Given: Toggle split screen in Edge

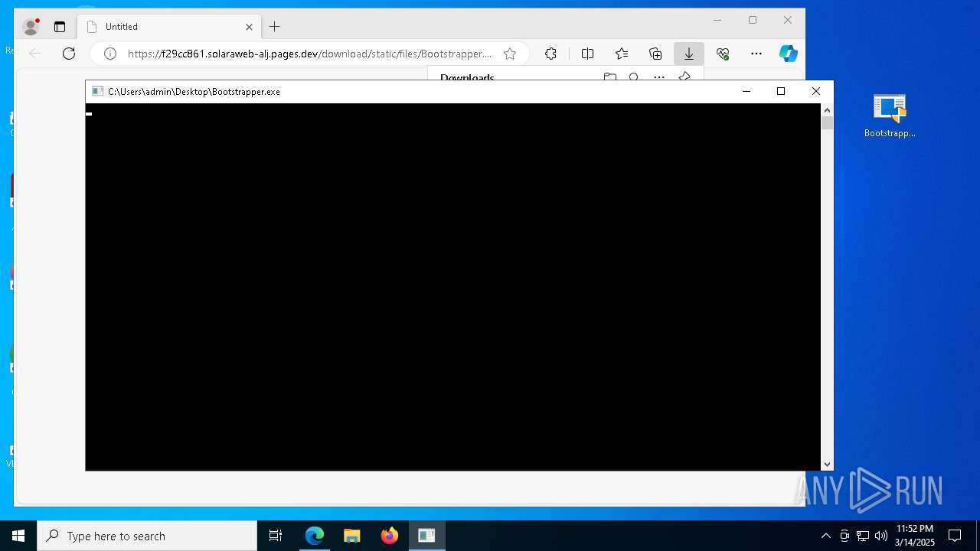Looking at the screenshot, I should click(587, 54).
